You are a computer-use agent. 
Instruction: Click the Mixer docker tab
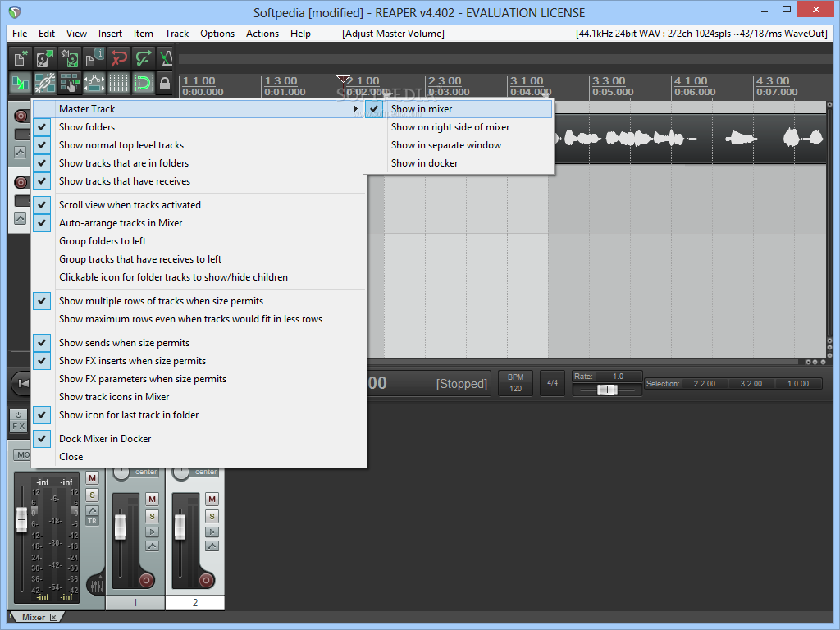33,618
